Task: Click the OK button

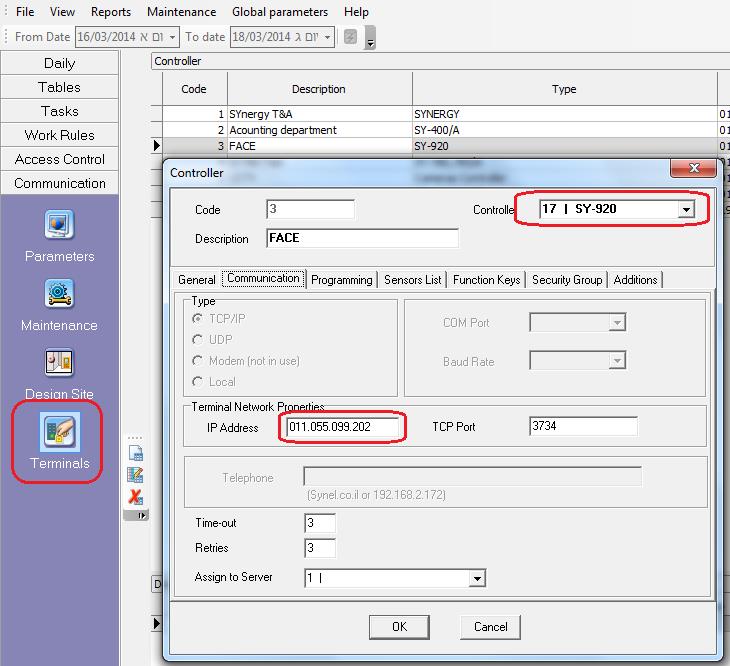Action: [x=399, y=627]
